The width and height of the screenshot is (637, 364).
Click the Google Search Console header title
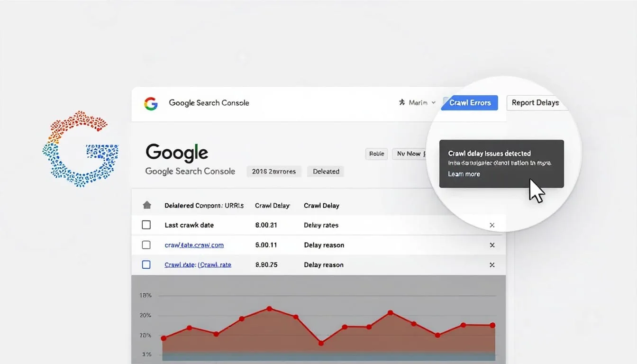pos(209,103)
